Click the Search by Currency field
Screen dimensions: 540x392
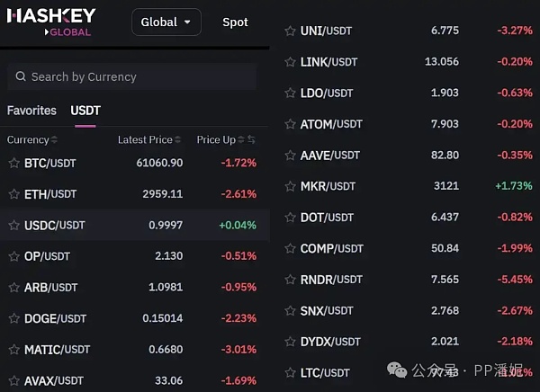pyautogui.click(x=135, y=77)
